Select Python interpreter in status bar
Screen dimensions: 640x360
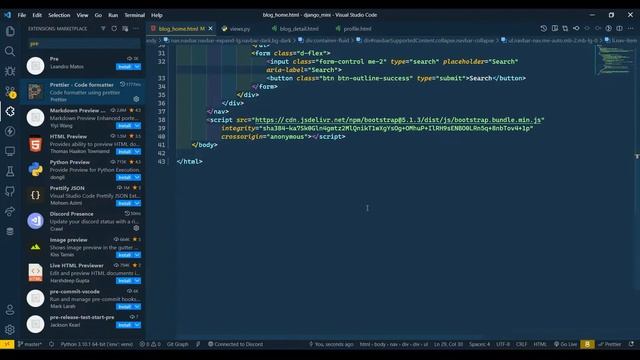point(97,344)
